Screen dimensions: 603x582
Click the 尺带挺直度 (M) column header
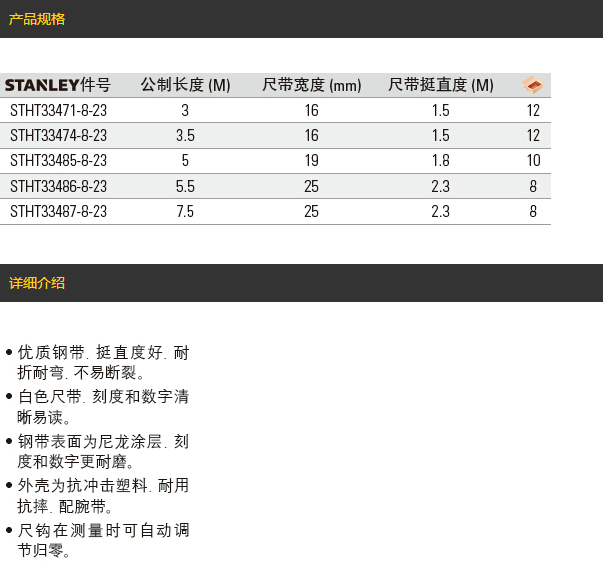point(441,85)
